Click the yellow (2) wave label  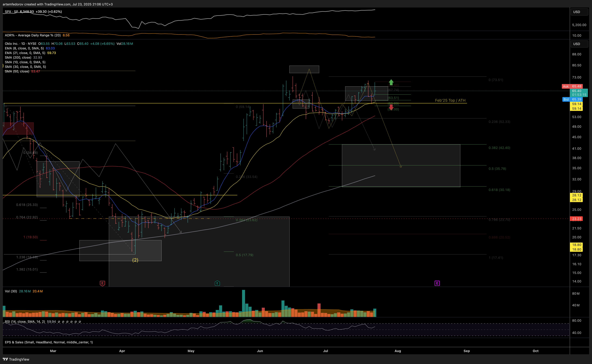pyautogui.click(x=135, y=260)
